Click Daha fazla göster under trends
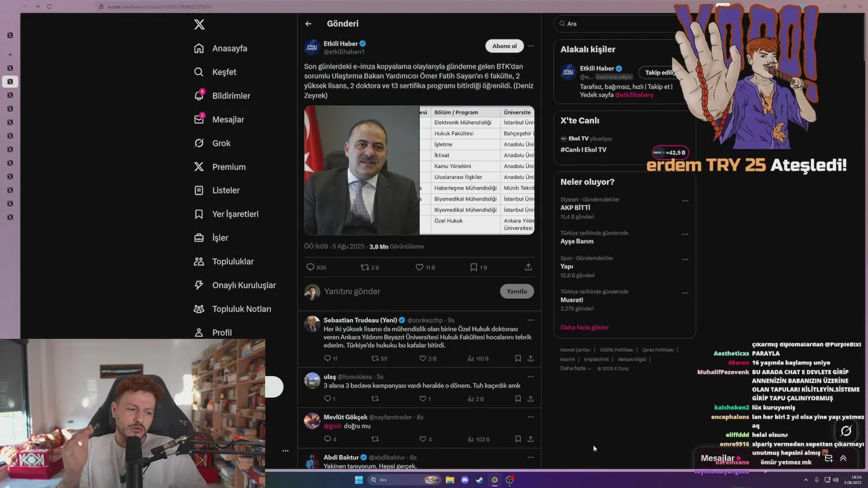The height and width of the screenshot is (488, 868). pos(585,327)
